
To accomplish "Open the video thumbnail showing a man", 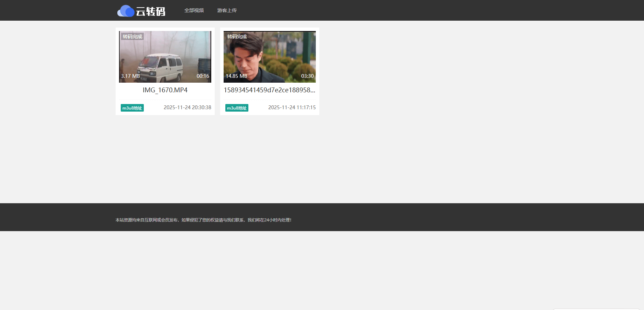I will [270, 57].
